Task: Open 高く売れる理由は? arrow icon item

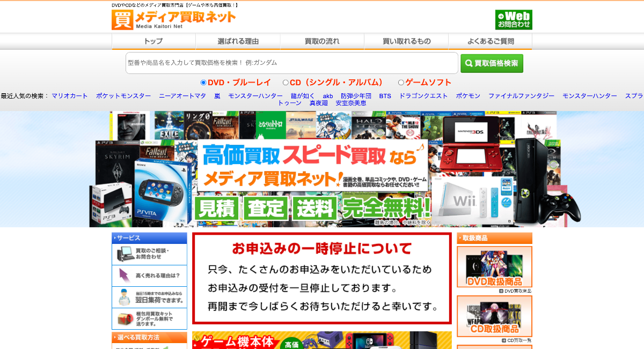Action: pos(150,276)
